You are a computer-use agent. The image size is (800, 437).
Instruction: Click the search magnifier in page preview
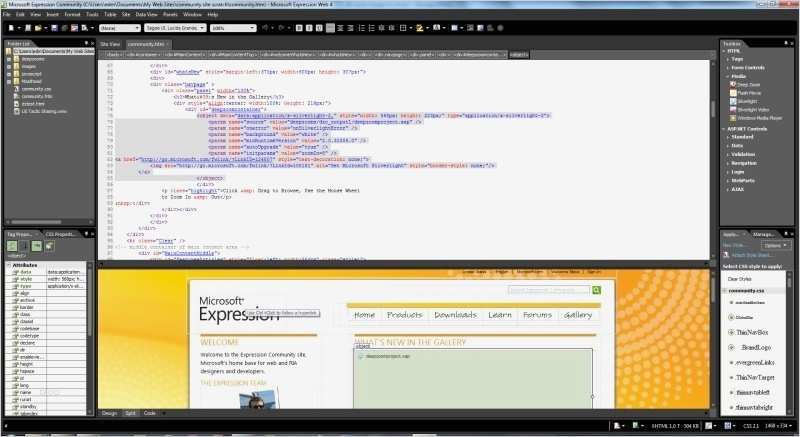596,290
